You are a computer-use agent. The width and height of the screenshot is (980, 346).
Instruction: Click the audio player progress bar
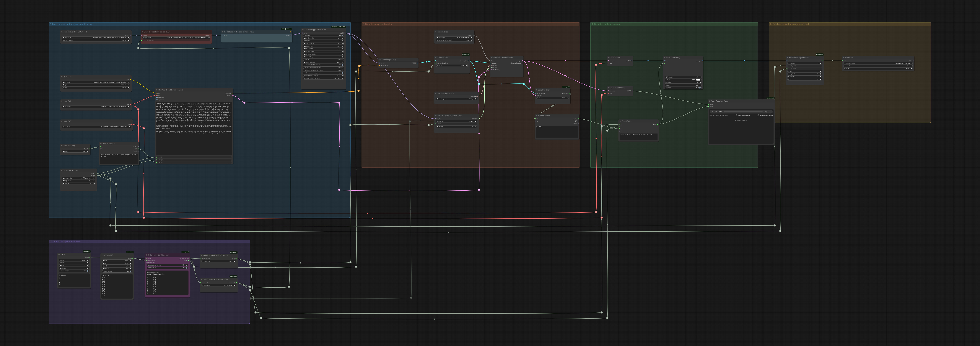click(743, 112)
